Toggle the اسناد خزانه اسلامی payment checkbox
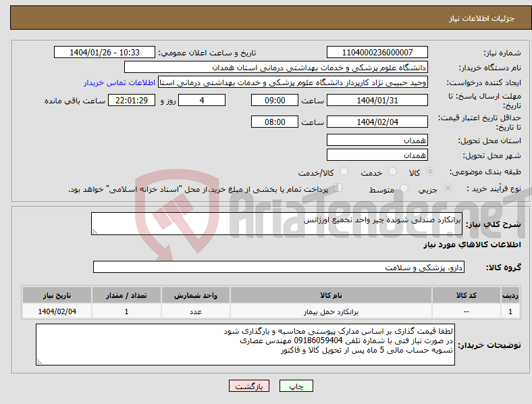 (x=338, y=187)
